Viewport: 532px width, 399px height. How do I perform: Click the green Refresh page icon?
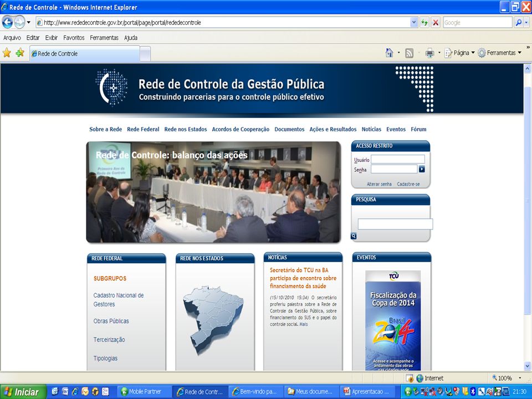click(x=424, y=23)
